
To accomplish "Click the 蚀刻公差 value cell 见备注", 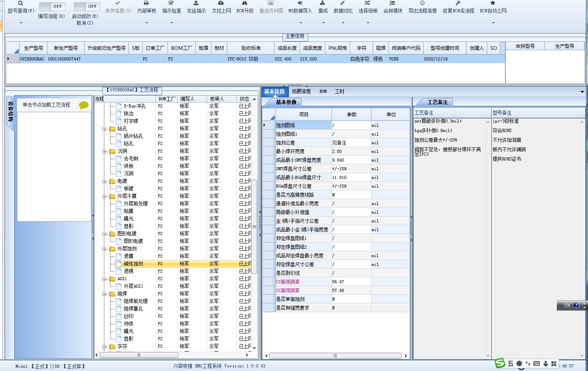I will [351, 143].
